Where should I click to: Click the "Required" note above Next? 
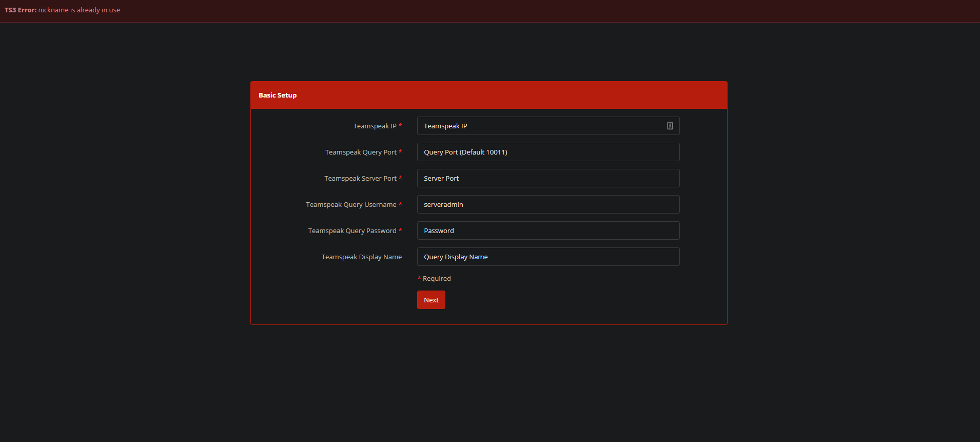click(x=437, y=279)
